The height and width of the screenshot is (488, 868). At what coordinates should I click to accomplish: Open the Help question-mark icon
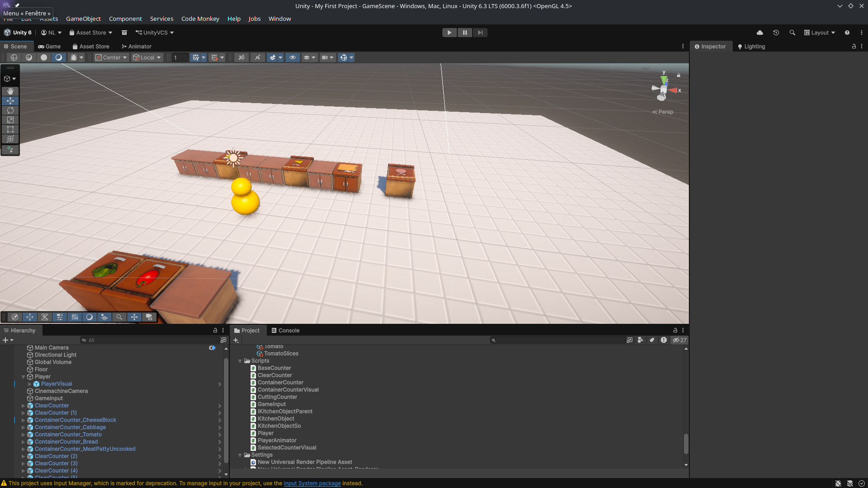coord(847,33)
